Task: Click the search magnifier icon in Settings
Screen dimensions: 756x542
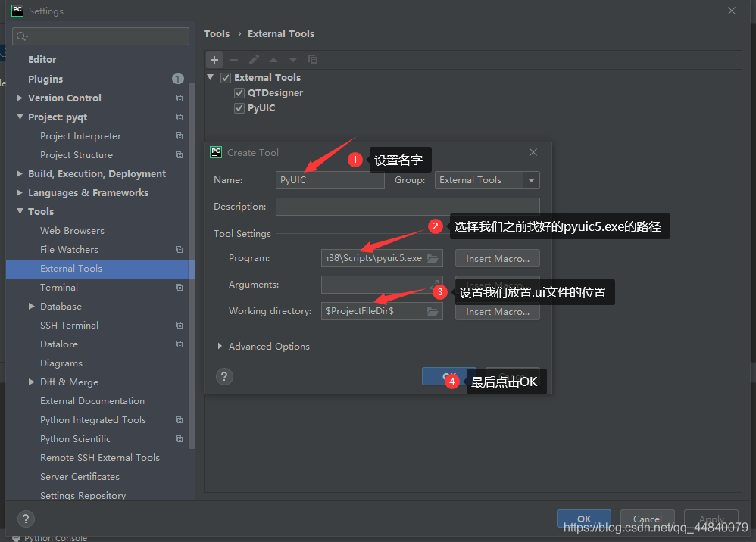Action: click(22, 36)
